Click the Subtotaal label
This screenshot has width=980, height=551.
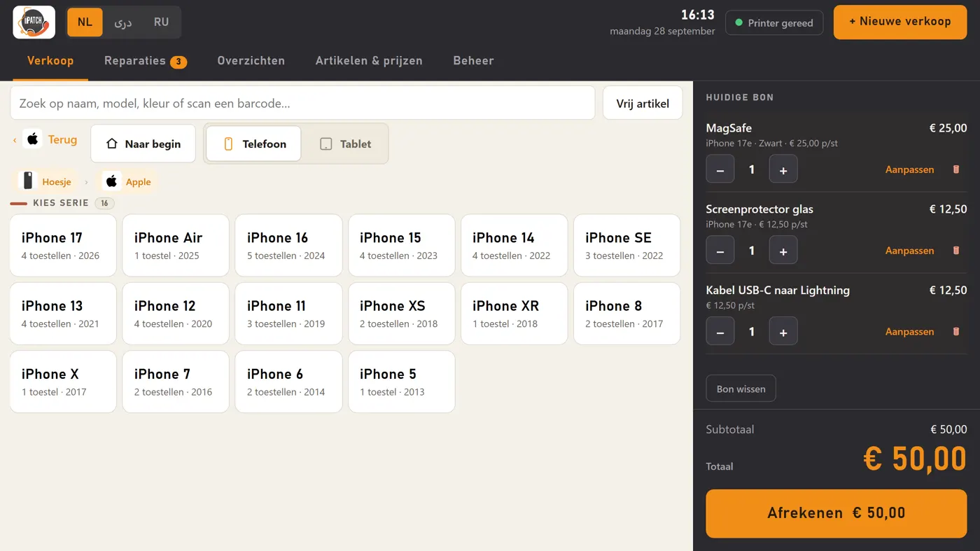pyautogui.click(x=730, y=430)
